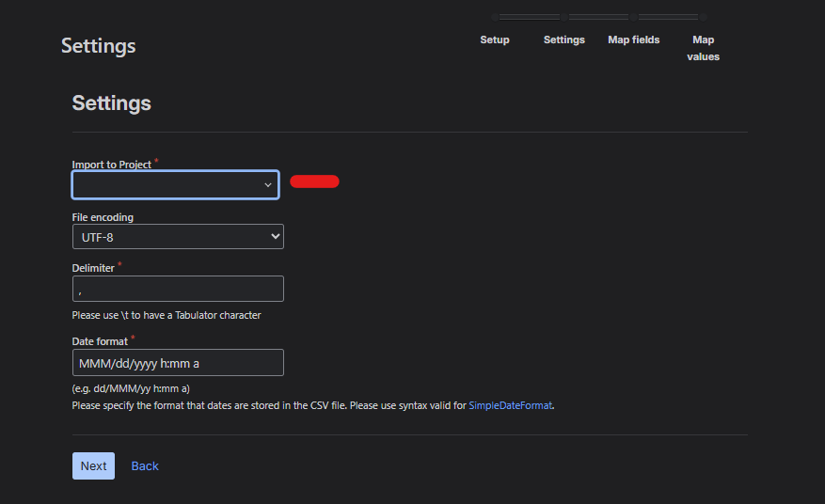
Task: Click the Back link
Action: click(145, 466)
